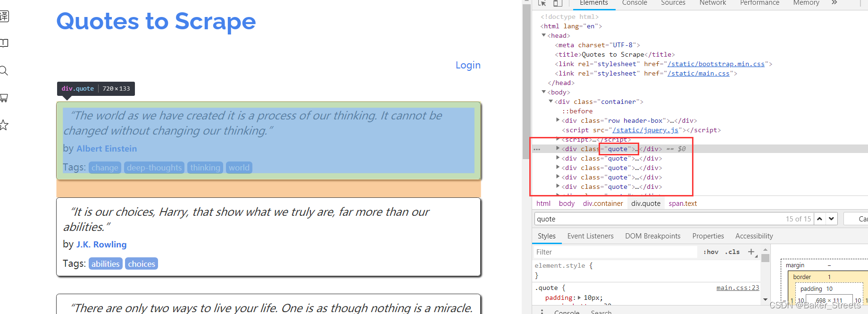
Task: Open Event Listeners pane tab
Action: pos(591,236)
